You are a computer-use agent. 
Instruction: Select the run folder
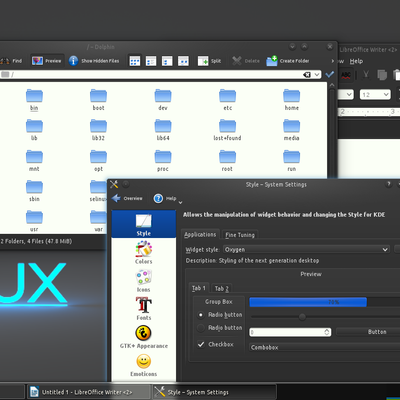tap(292, 161)
